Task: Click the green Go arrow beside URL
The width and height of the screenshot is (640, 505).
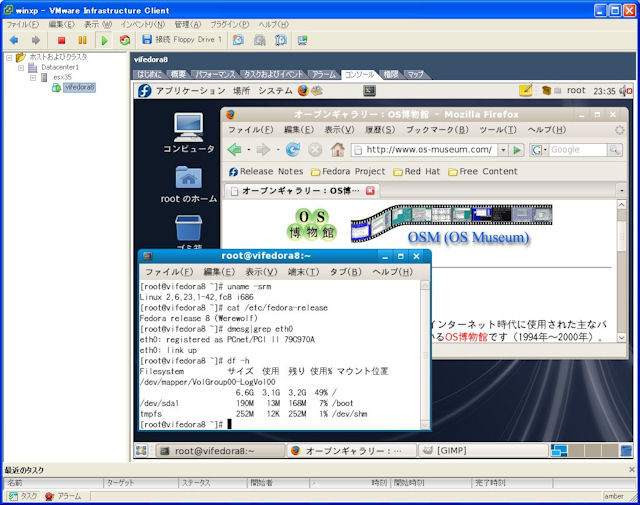Action: pyautogui.click(x=517, y=150)
